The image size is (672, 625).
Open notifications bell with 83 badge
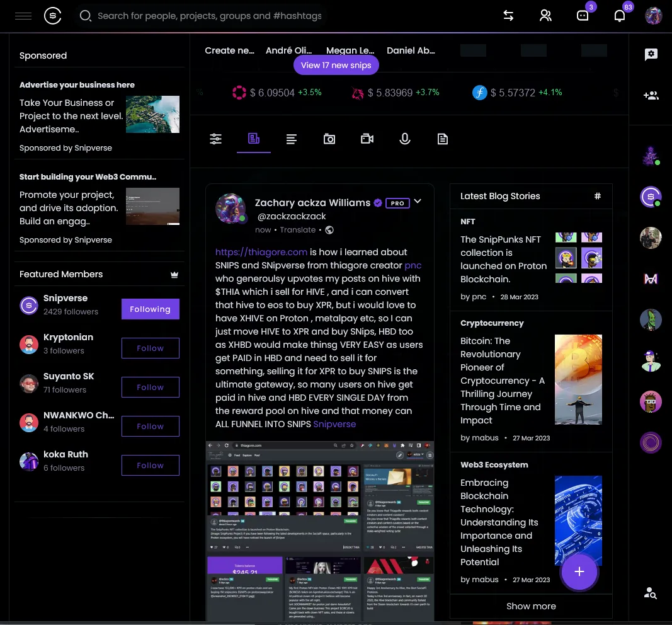pyautogui.click(x=620, y=16)
